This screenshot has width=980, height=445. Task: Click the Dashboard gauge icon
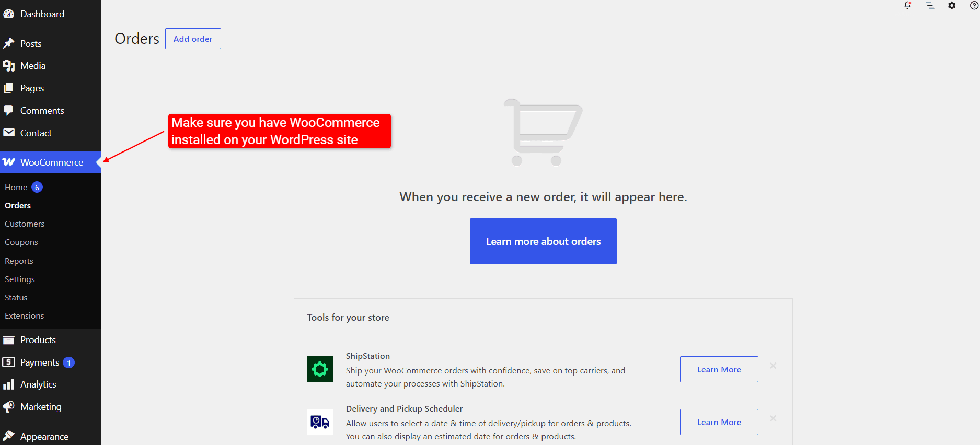click(x=8, y=14)
